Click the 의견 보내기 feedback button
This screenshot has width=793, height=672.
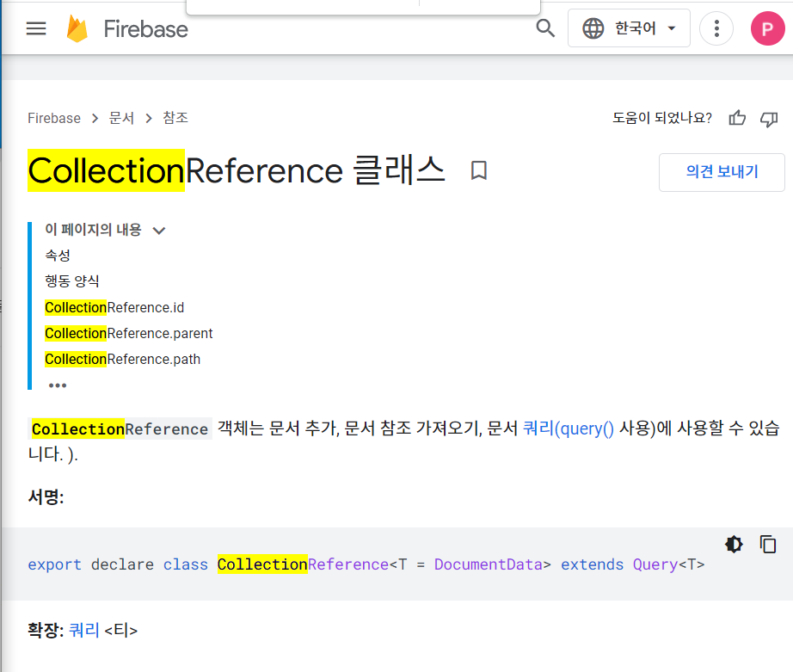(x=722, y=172)
